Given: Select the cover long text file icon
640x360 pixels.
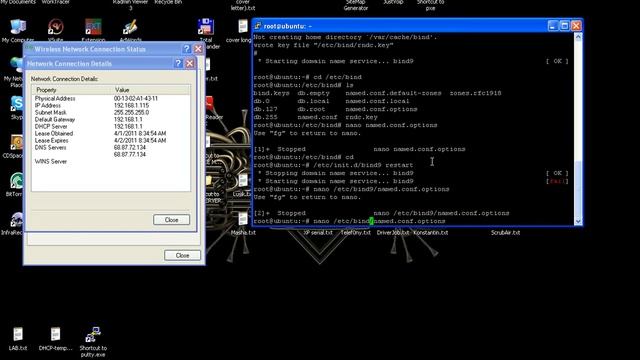Looking at the screenshot, I should pos(243,27).
